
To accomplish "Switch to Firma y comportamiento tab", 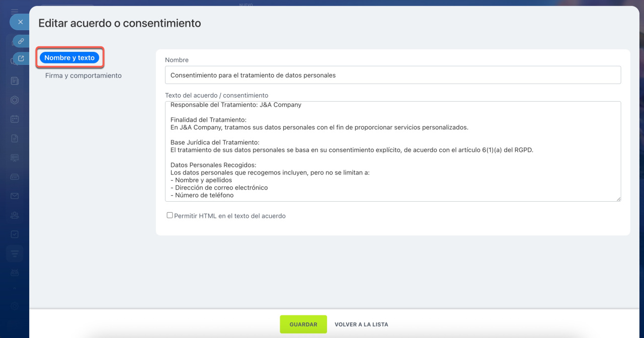I will [x=84, y=75].
